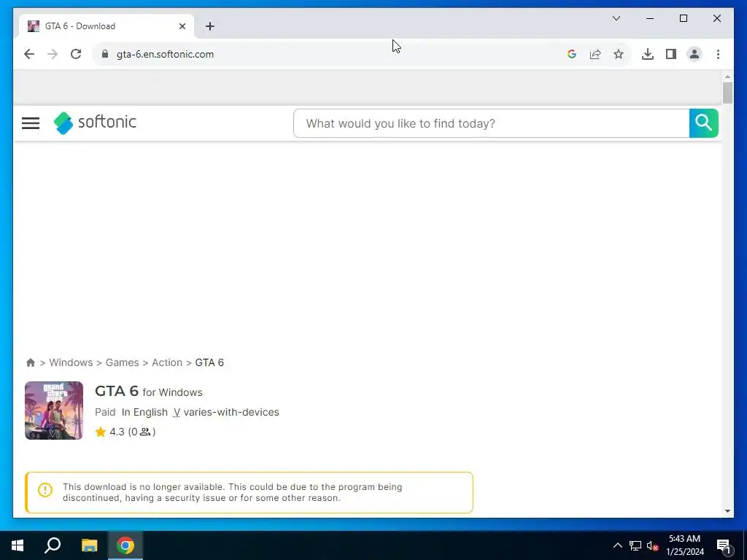
Task: Click the muted volume tray icon
Action: coord(652,545)
